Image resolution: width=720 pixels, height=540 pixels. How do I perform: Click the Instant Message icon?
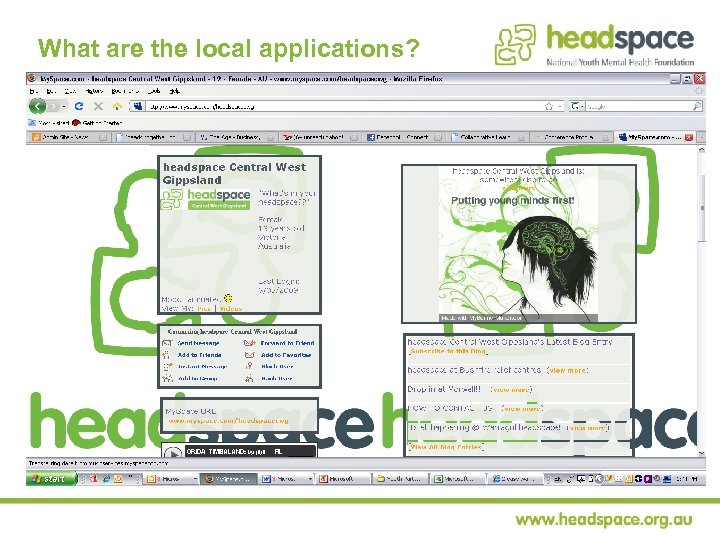point(167,366)
